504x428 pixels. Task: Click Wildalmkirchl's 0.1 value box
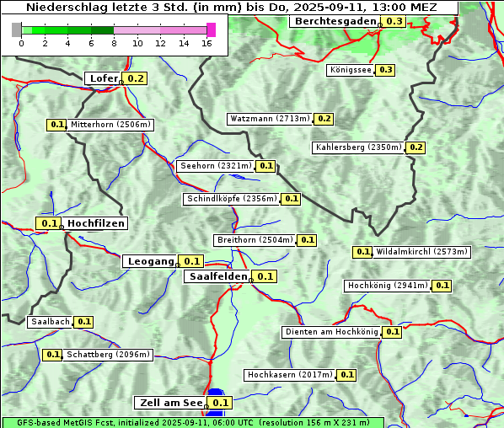click(362, 252)
